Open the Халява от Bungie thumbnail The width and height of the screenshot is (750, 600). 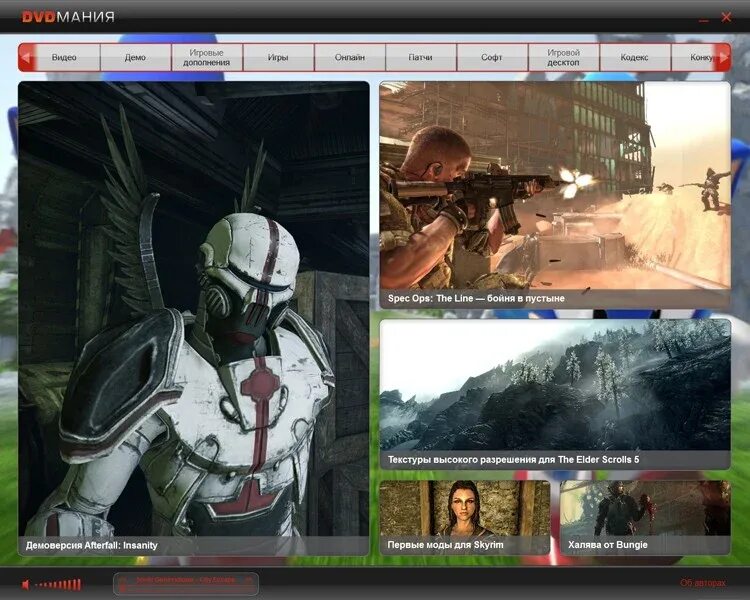[x=645, y=518]
